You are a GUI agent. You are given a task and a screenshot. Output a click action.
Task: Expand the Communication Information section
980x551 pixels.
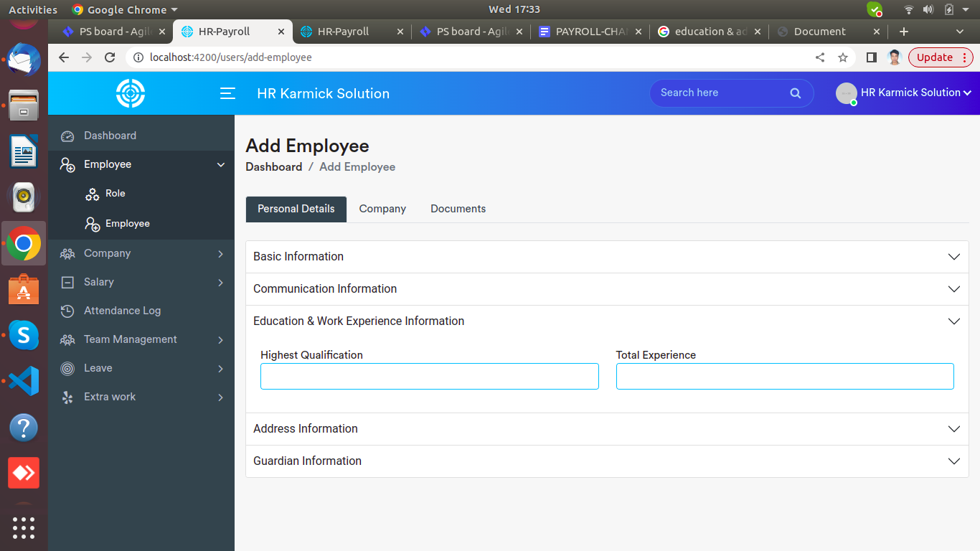pos(607,289)
